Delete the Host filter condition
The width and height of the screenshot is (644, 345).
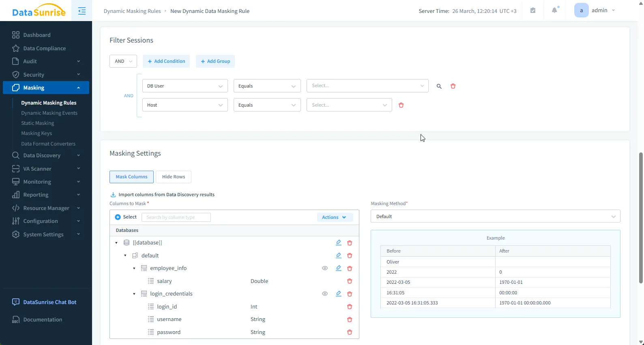[401, 105]
